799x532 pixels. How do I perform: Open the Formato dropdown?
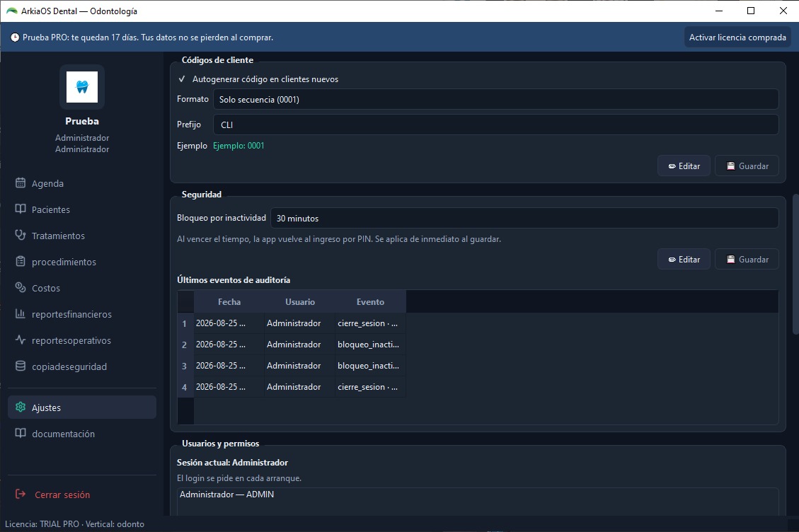pos(495,99)
